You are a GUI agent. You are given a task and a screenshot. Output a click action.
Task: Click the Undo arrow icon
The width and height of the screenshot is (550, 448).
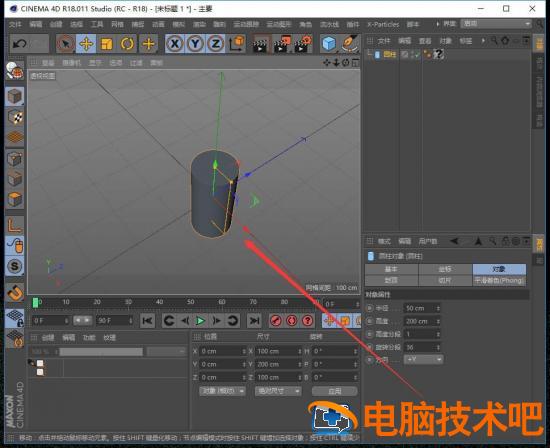point(19,44)
